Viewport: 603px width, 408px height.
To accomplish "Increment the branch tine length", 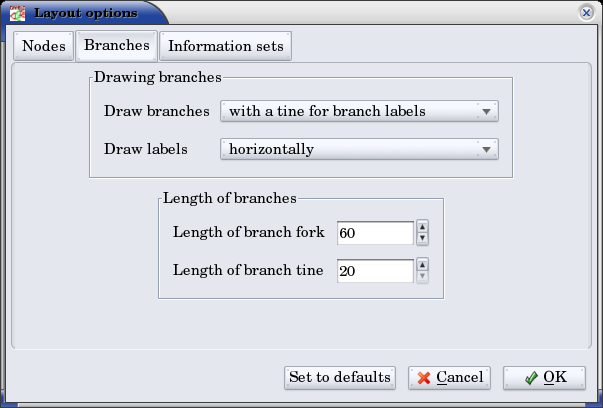I will 422,265.
